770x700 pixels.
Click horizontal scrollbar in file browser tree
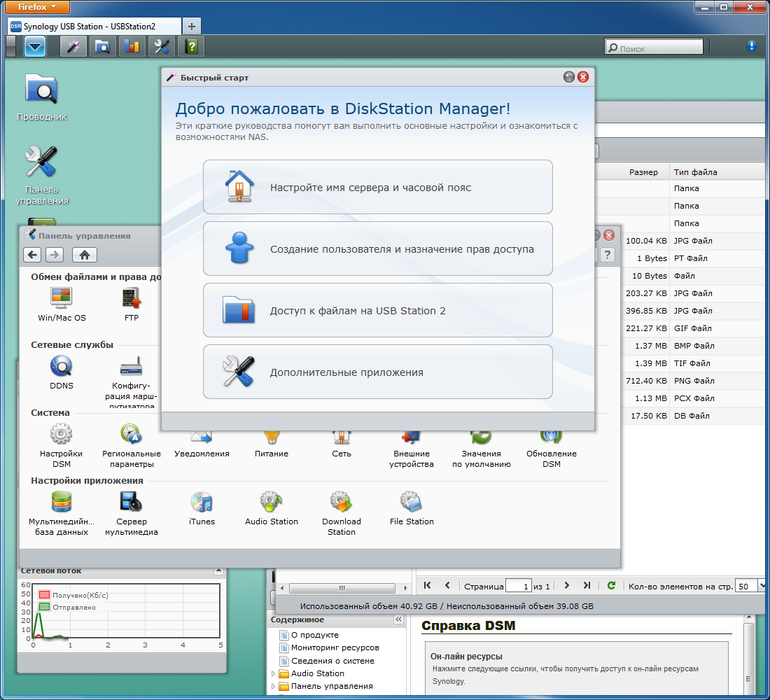coord(342,588)
